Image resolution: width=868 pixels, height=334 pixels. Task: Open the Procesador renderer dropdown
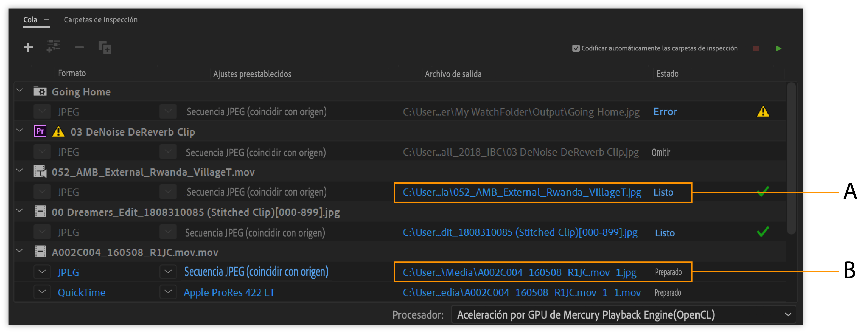coord(623,315)
